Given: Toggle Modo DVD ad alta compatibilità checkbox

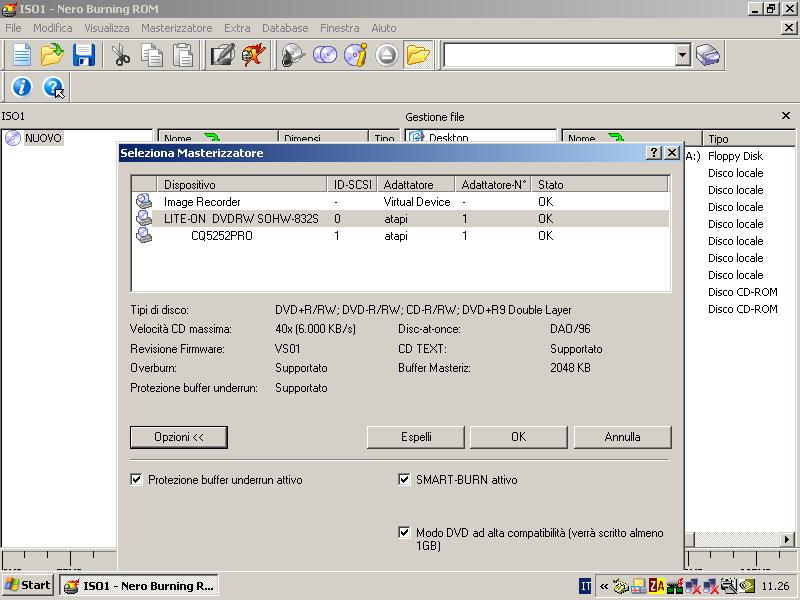Looking at the screenshot, I should 404,532.
